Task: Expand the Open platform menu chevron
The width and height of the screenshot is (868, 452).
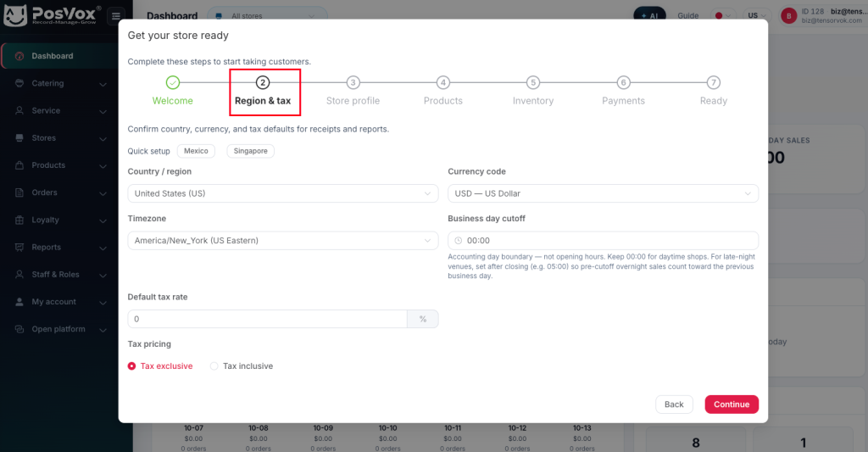Action: tap(103, 330)
